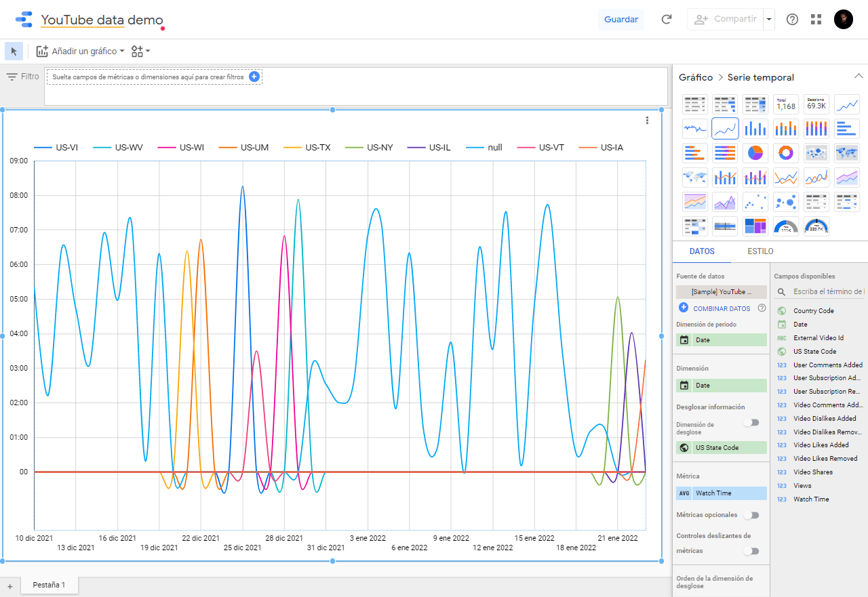The height and width of the screenshot is (597, 868).
Task: Open the Google apps grid icon
Action: pos(816,20)
